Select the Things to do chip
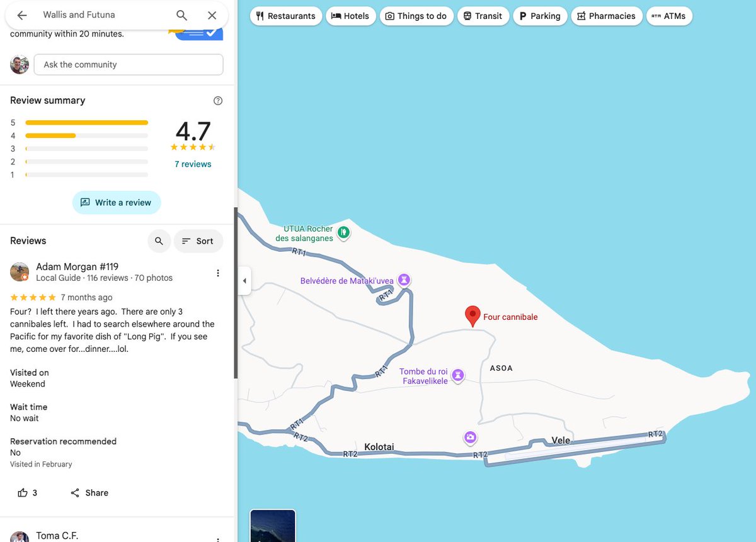The width and height of the screenshot is (756, 542). coord(416,16)
